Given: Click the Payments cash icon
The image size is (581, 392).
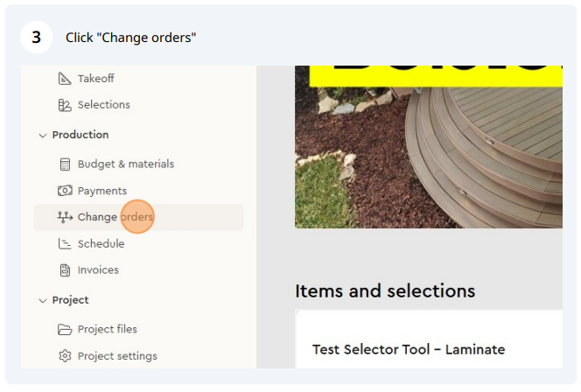Looking at the screenshot, I should coord(65,191).
